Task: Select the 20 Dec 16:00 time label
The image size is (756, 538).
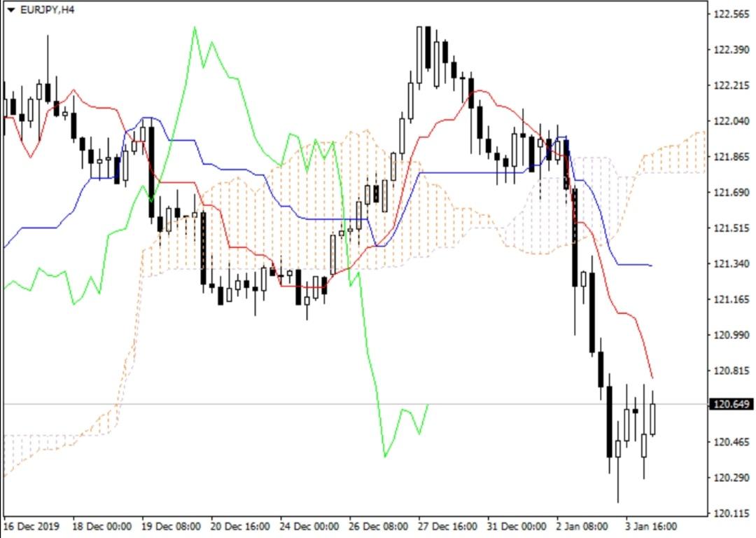Action: 241,526
